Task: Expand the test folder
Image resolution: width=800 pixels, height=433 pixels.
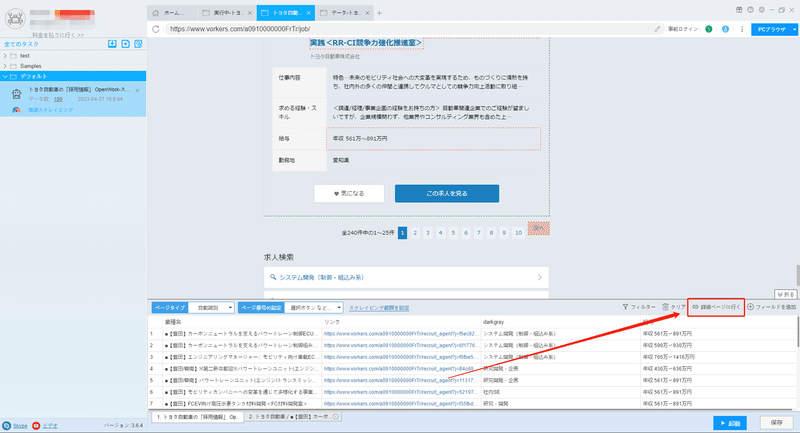Action: (5, 56)
